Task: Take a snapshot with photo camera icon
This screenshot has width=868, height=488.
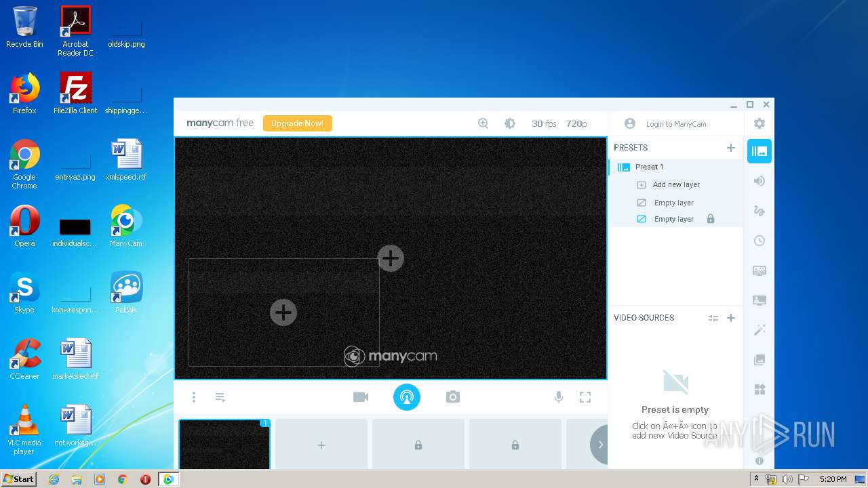Action: pyautogui.click(x=453, y=397)
